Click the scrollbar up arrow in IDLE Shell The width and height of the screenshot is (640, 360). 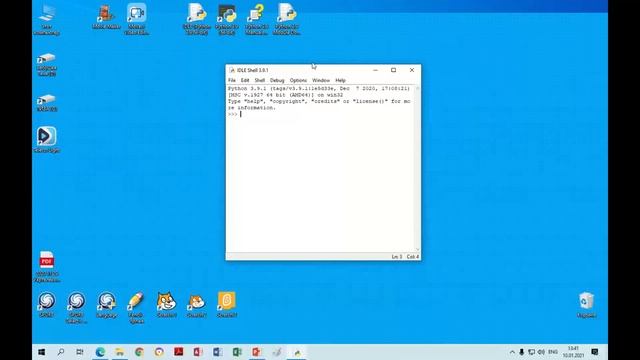pos(418,88)
